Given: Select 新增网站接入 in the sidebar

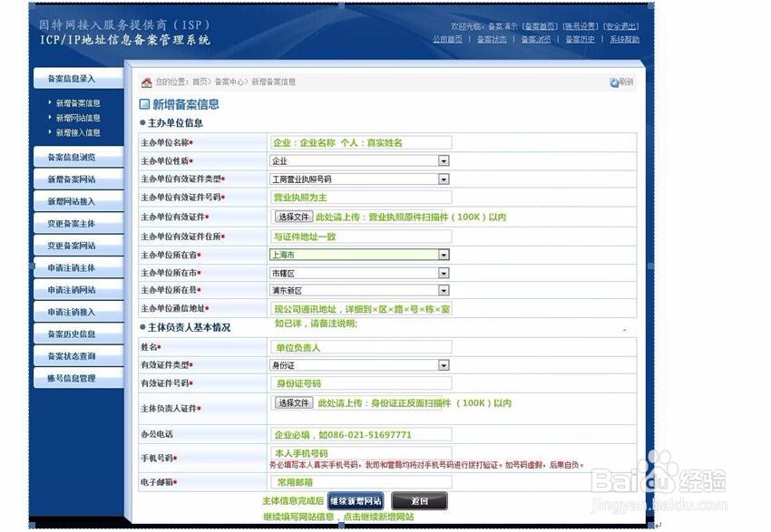Looking at the screenshot, I should [x=77, y=200].
